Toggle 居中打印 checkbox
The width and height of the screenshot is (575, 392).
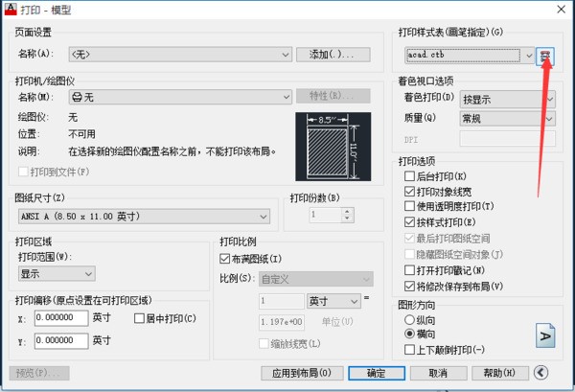point(139,318)
